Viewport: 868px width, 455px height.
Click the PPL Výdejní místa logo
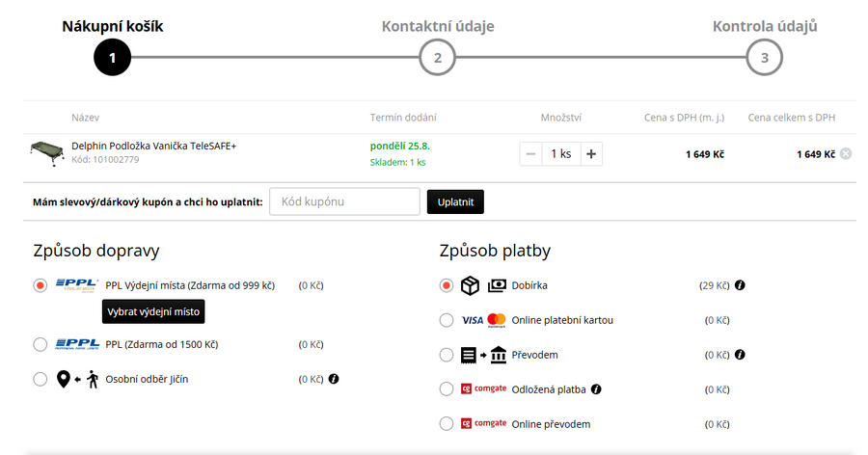[x=77, y=285]
